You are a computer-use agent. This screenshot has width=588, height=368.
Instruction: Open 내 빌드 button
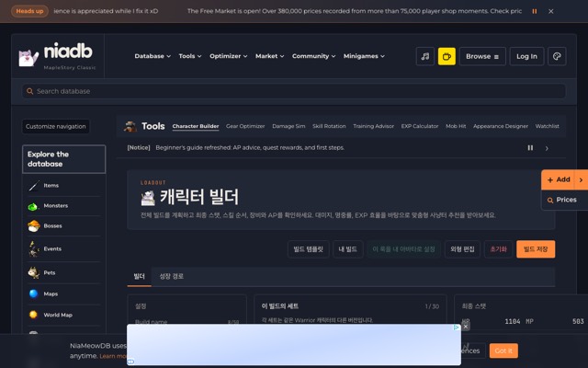347,249
